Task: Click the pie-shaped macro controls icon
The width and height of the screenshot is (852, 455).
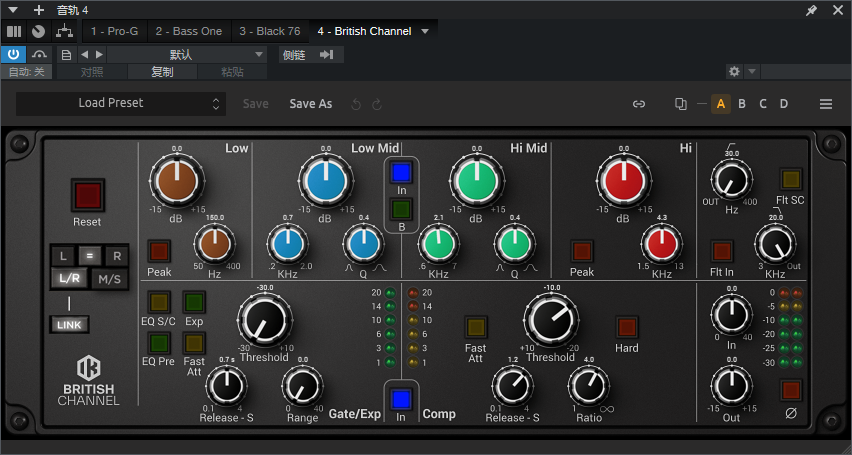Action: coord(38,32)
